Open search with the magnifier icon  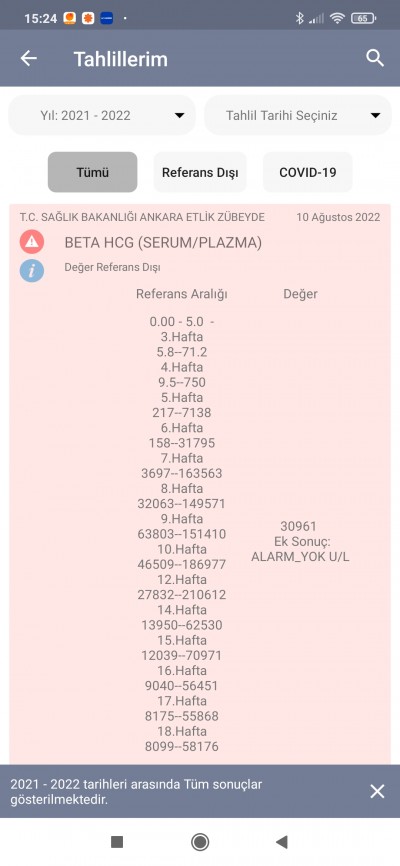pyautogui.click(x=375, y=58)
